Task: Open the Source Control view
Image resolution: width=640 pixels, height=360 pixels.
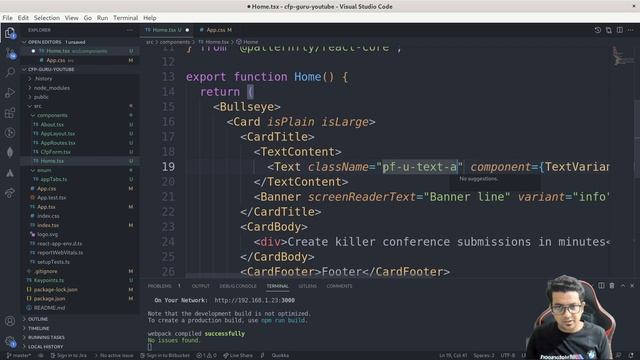Action: click(10, 53)
